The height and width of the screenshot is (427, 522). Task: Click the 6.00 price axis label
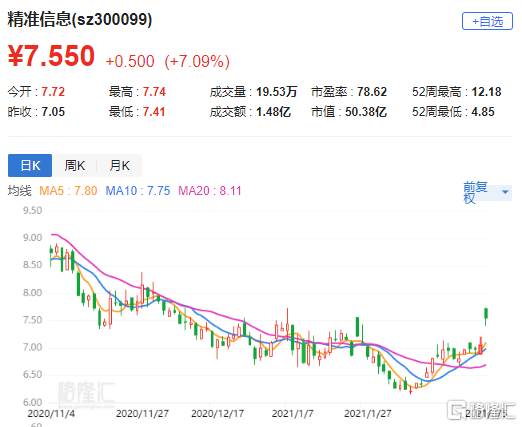(32, 402)
